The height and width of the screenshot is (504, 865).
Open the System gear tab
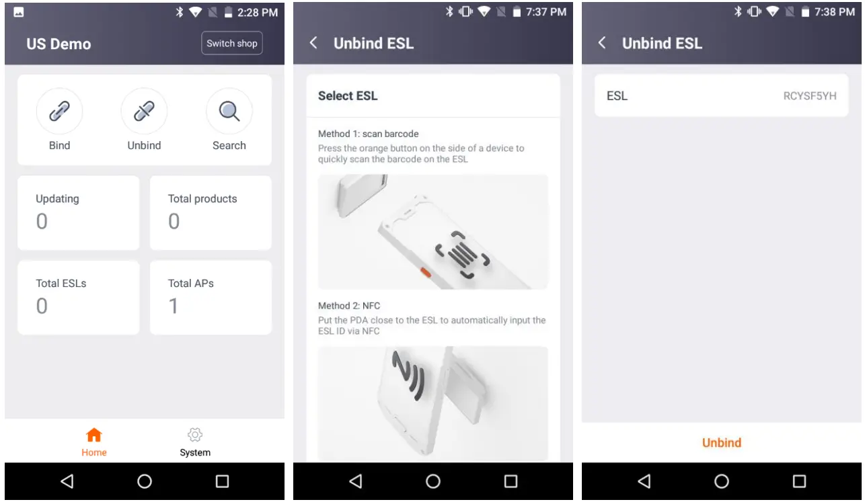coord(195,435)
